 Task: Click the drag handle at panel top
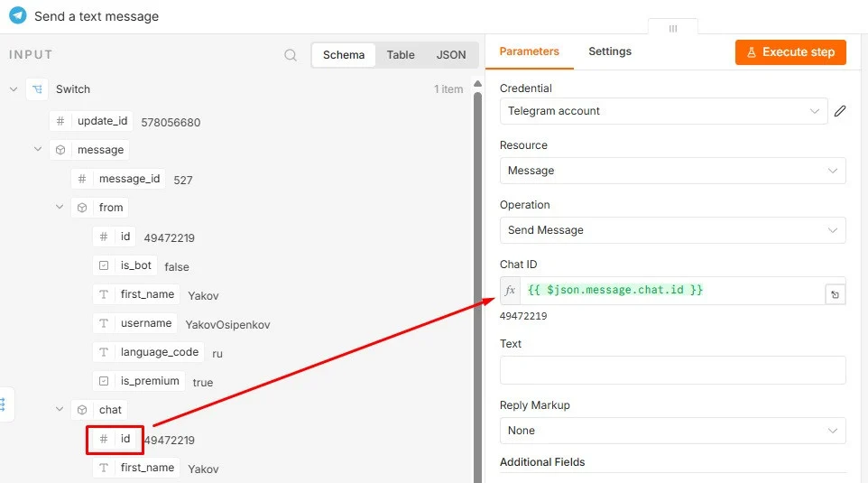click(672, 28)
